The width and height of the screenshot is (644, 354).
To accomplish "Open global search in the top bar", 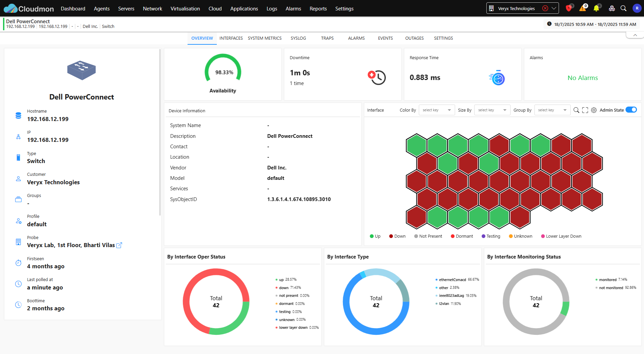I will (623, 8).
